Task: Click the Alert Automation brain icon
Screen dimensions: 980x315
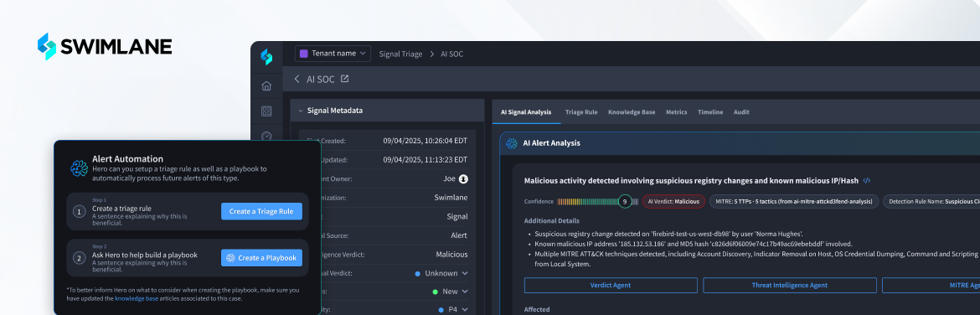Action: [x=79, y=168]
